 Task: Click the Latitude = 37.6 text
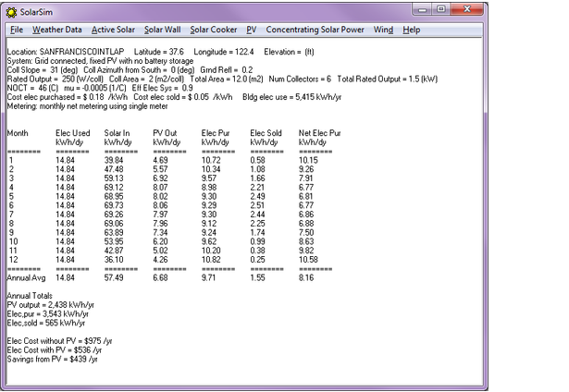point(159,52)
